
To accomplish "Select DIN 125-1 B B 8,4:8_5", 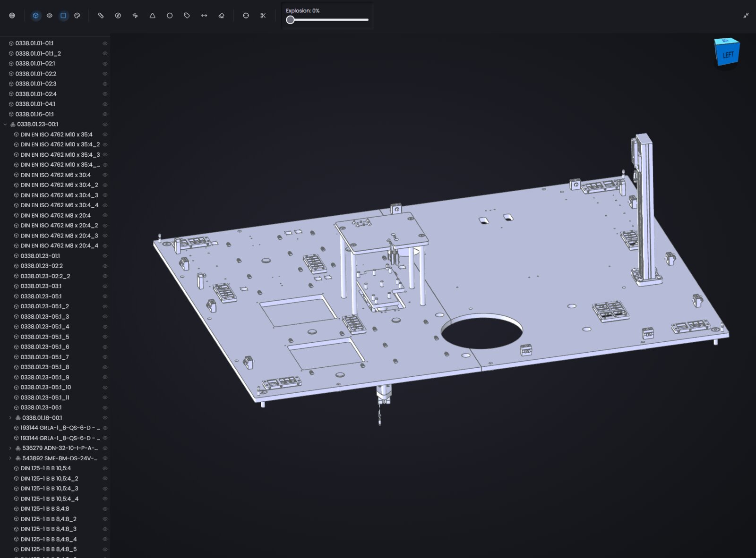I will [x=49, y=549].
